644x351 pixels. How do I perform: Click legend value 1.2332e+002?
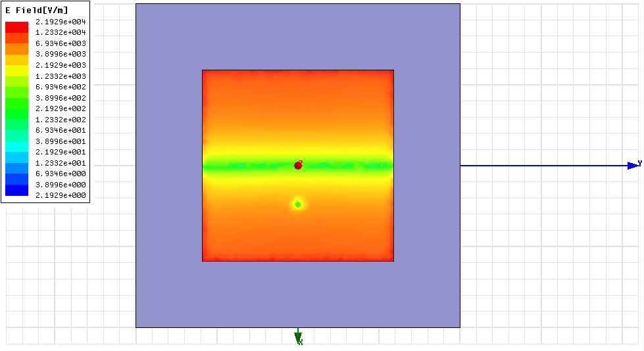pyautogui.click(x=61, y=120)
